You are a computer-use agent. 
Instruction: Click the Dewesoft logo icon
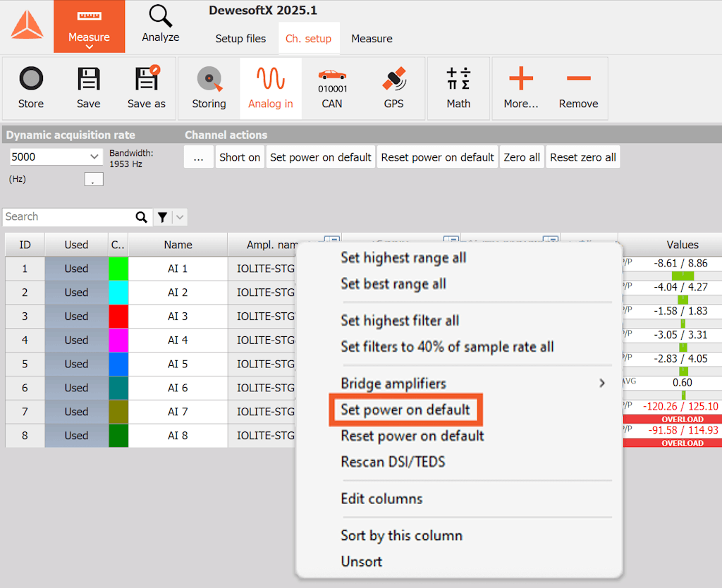point(27,25)
